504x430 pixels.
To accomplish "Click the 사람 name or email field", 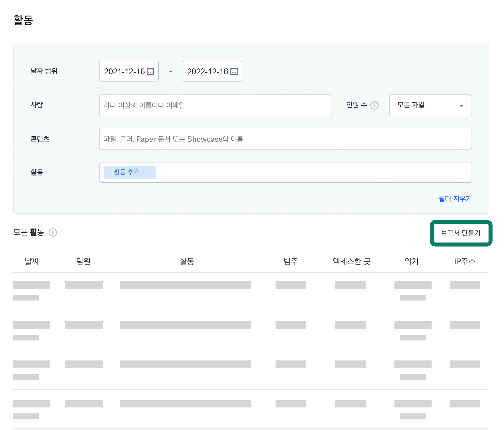I will (215, 105).
